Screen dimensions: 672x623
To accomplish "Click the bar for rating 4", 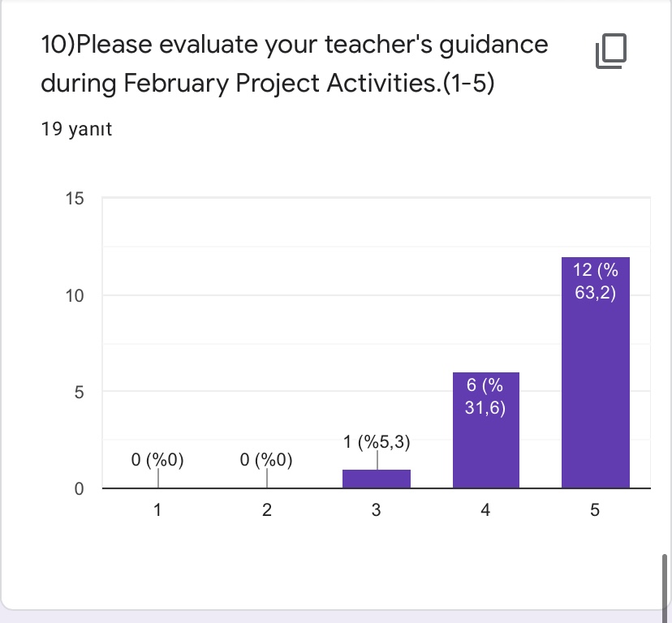I will click(x=485, y=430).
